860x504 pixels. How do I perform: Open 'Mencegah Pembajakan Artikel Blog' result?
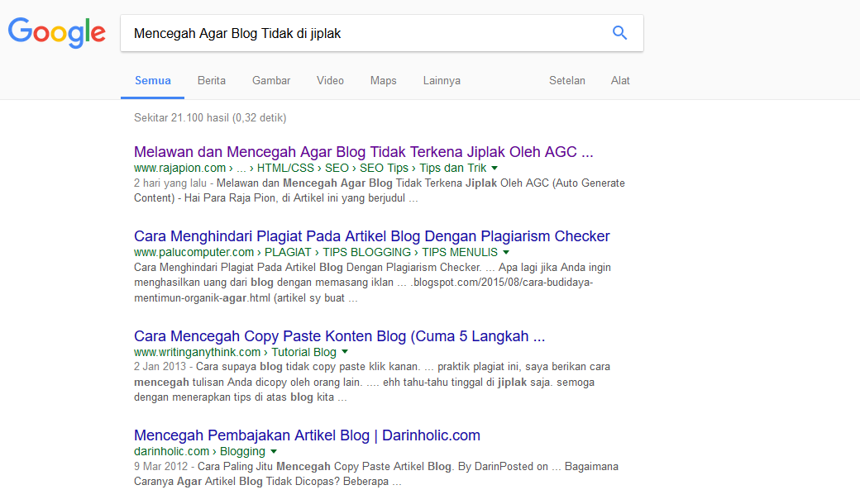307,435
